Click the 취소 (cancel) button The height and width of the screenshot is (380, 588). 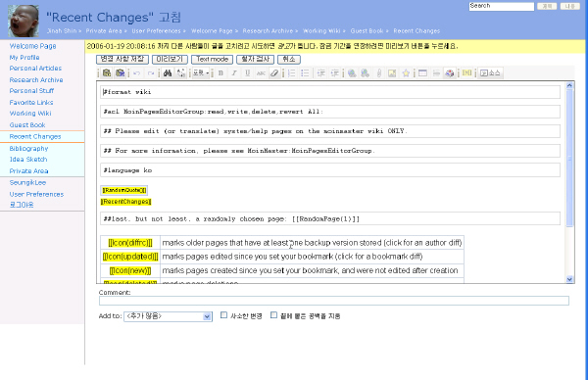(x=289, y=59)
